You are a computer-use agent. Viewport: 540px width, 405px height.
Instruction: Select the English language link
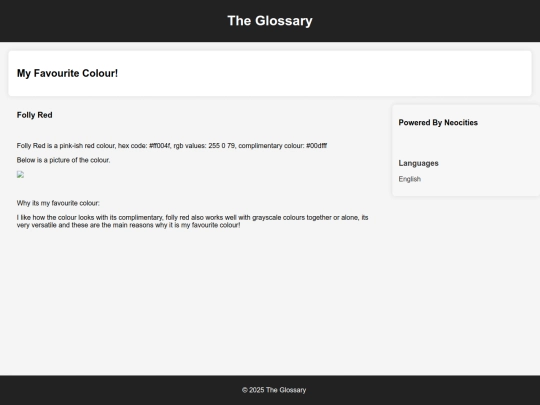click(409, 179)
